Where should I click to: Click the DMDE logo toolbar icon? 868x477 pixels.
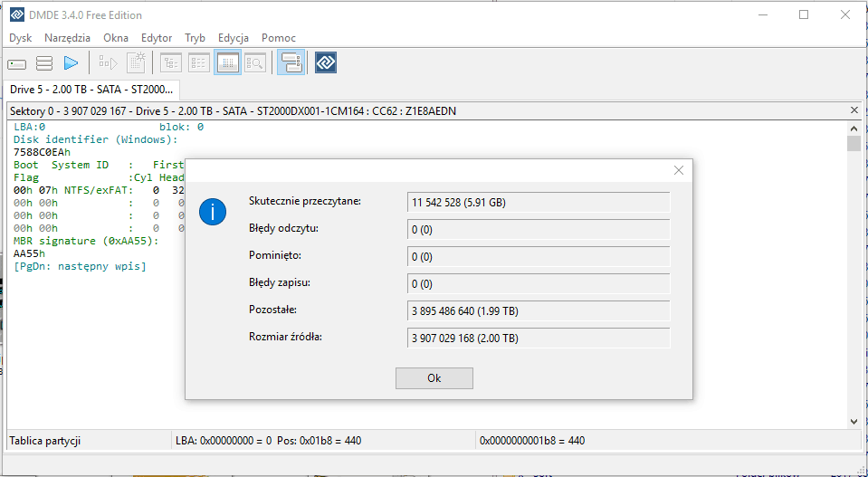(x=326, y=63)
